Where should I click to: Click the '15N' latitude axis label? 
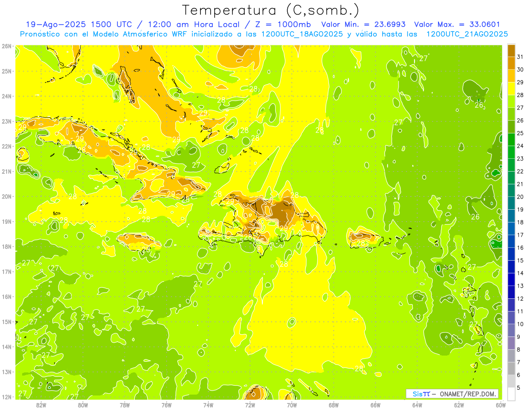(7, 321)
